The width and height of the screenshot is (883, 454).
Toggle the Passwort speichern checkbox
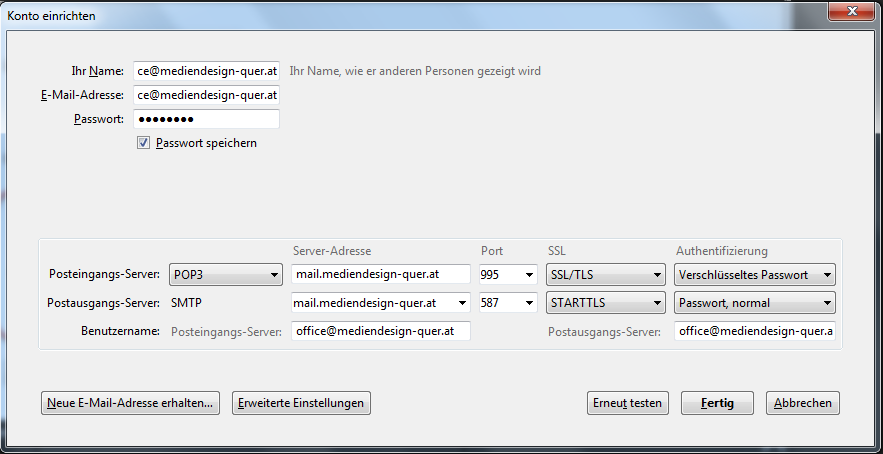click(143, 143)
